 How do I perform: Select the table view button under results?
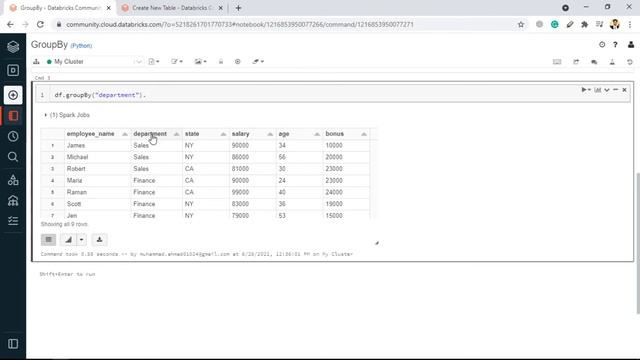(49, 240)
